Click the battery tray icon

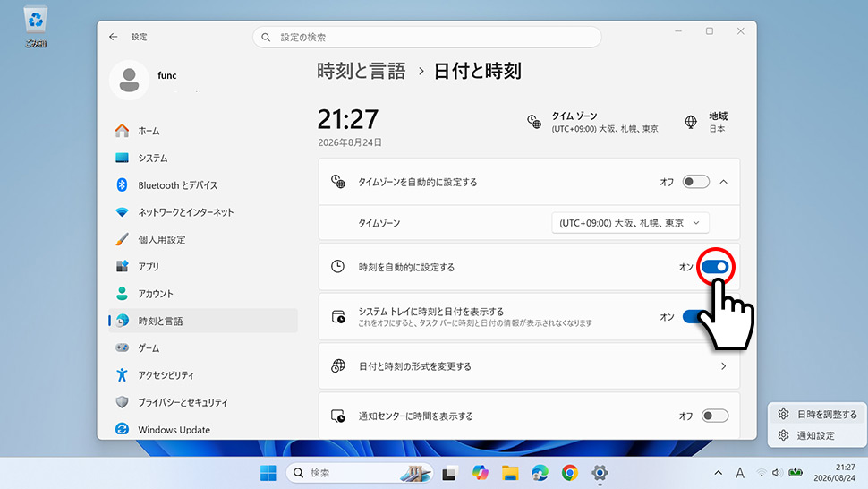click(x=796, y=472)
